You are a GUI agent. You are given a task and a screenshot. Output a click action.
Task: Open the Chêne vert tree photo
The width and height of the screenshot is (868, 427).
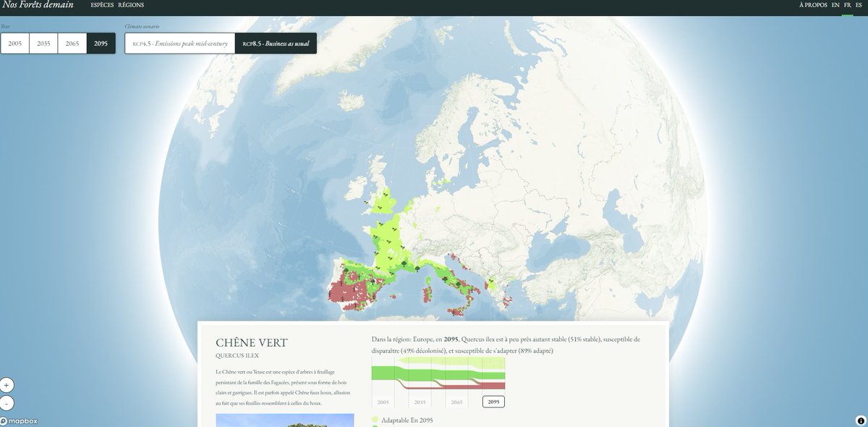point(285,420)
